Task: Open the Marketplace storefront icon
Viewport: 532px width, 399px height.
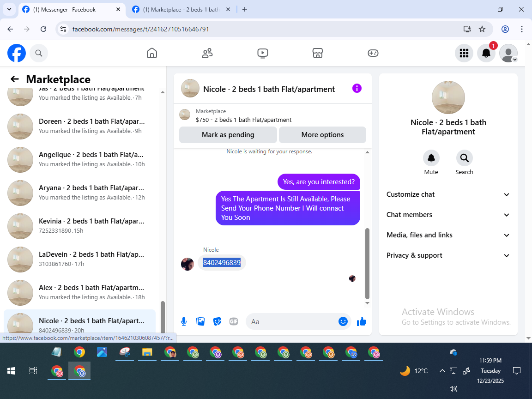Action: point(318,53)
